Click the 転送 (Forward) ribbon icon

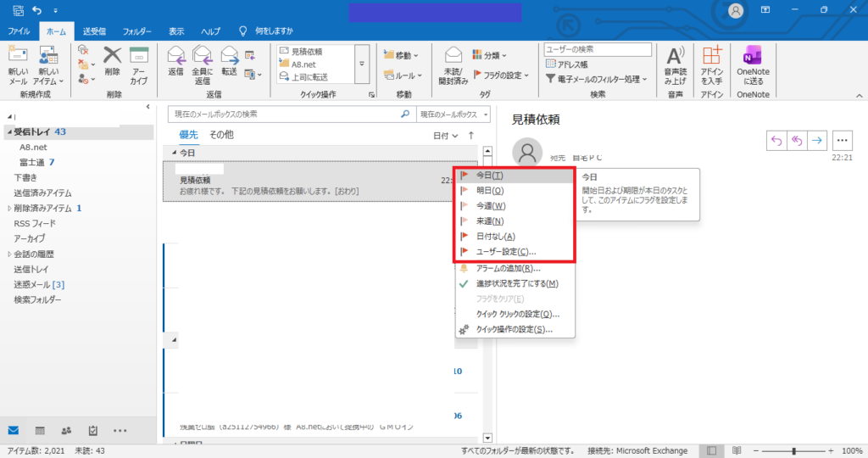[x=229, y=58]
